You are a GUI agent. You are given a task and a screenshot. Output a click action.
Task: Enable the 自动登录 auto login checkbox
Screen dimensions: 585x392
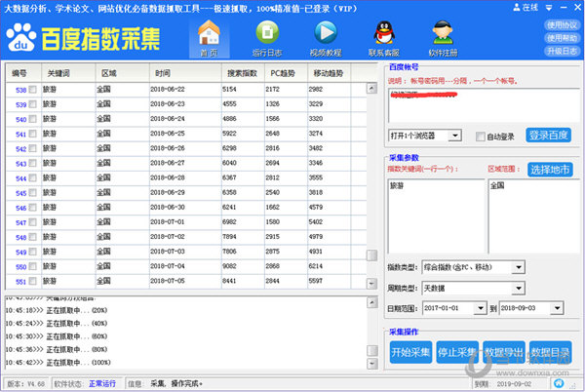[x=480, y=137]
